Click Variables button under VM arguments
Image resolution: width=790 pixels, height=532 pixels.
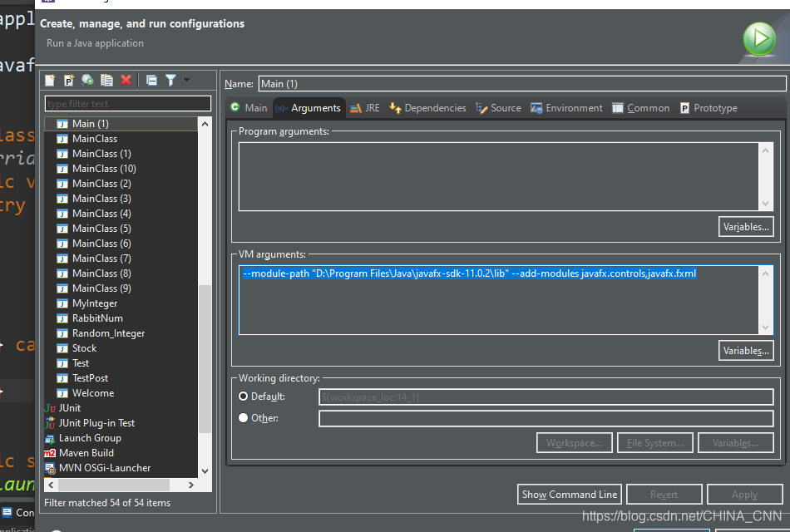pyautogui.click(x=746, y=351)
